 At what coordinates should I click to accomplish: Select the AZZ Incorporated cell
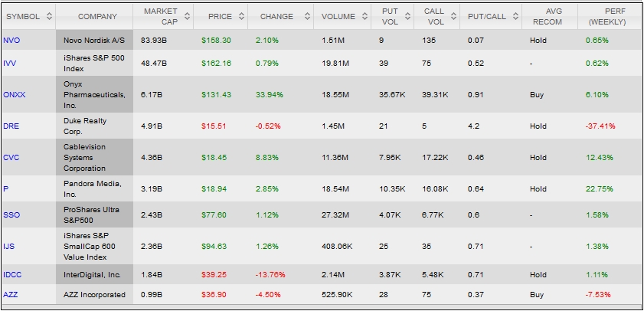point(94,295)
